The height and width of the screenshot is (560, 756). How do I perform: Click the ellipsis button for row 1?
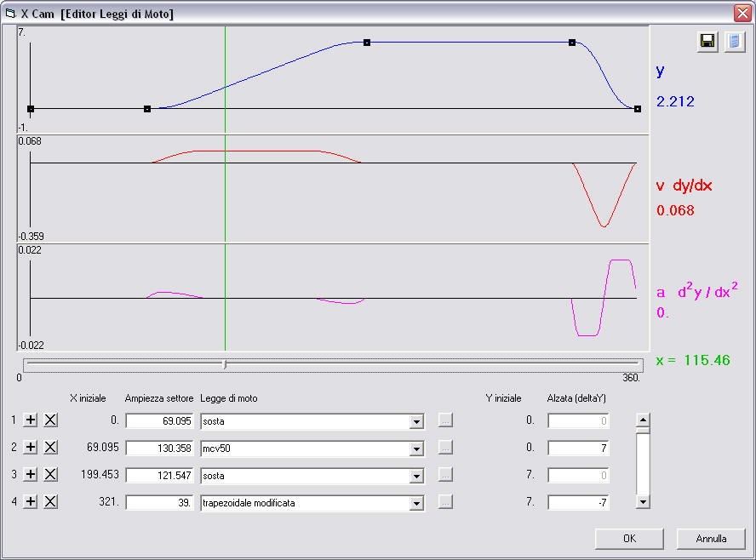click(x=445, y=420)
